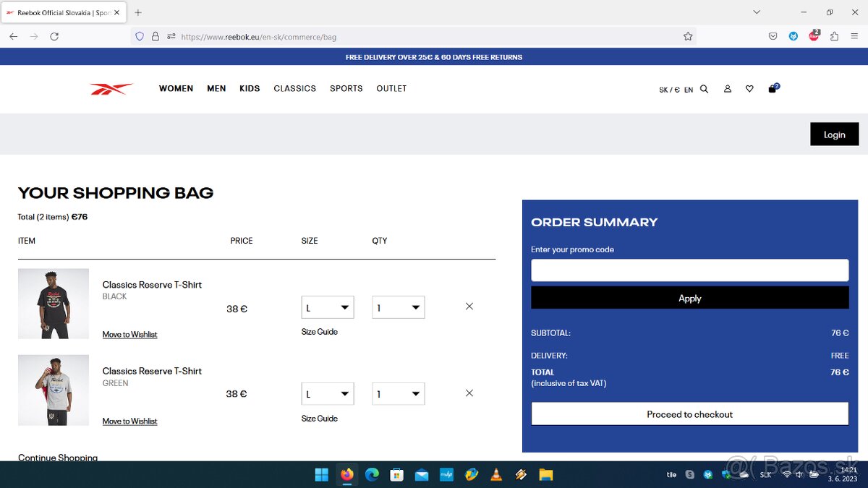Screen dimensions: 868x488
Task: Open the OUTLET navigation menu
Action: pyautogui.click(x=391, y=89)
